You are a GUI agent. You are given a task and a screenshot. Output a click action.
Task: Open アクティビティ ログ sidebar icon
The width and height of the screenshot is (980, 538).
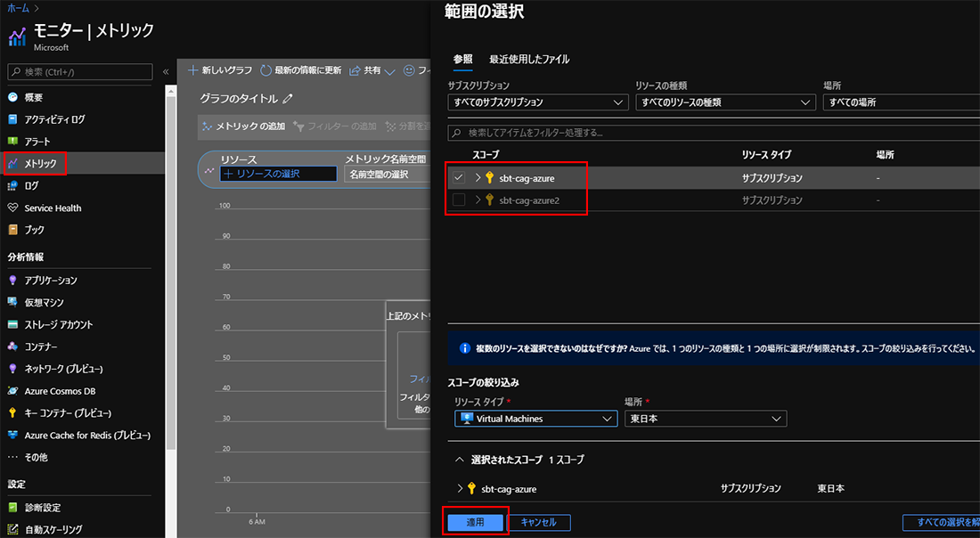[12, 119]
